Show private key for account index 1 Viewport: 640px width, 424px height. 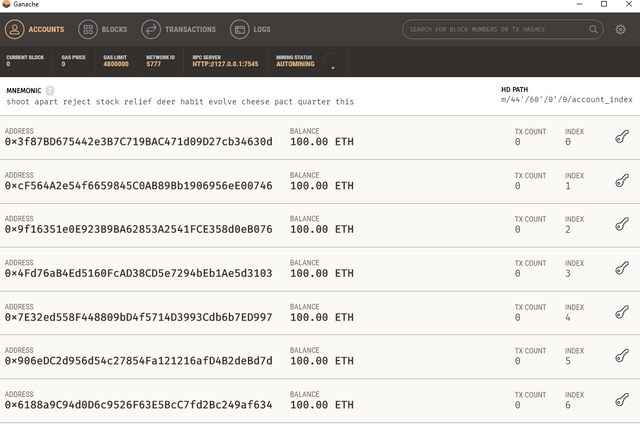point(622,180)
